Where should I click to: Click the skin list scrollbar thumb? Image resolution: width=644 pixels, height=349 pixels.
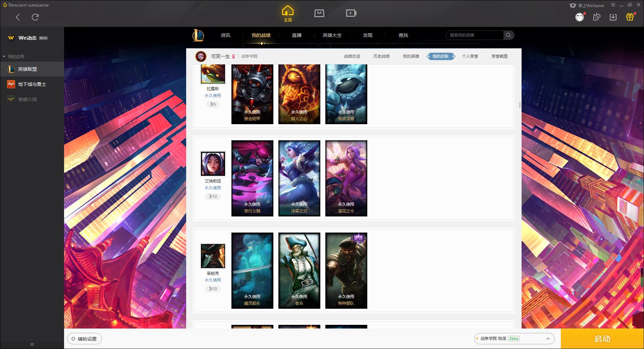tap(520, 105)
